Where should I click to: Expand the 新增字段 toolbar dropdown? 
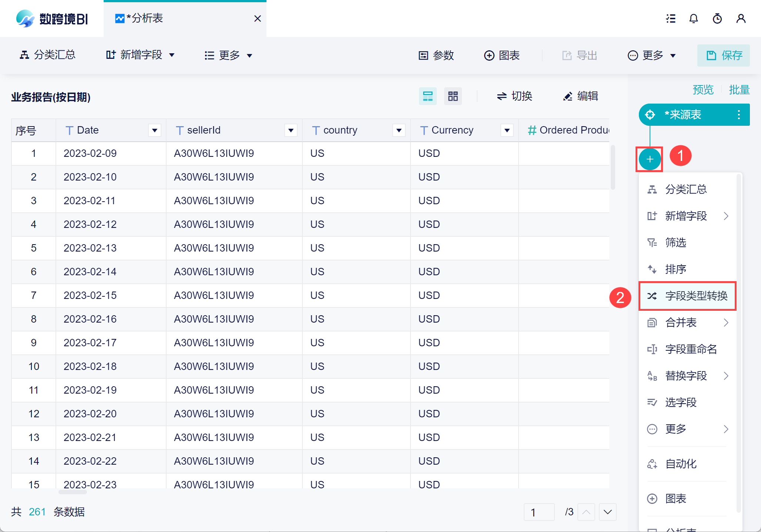141,55
